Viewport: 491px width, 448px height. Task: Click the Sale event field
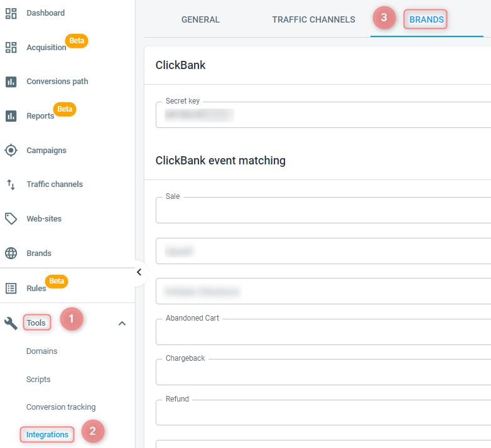click(x=323, y=210)
